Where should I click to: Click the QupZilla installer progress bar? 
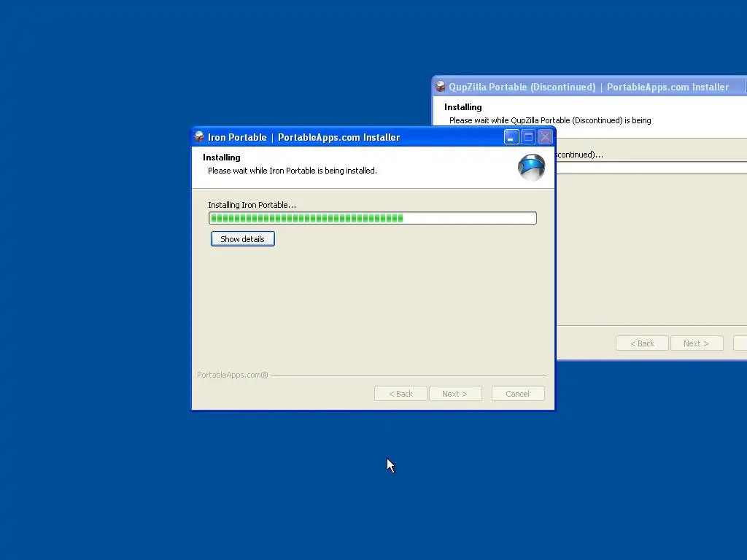tap(651, 168)
